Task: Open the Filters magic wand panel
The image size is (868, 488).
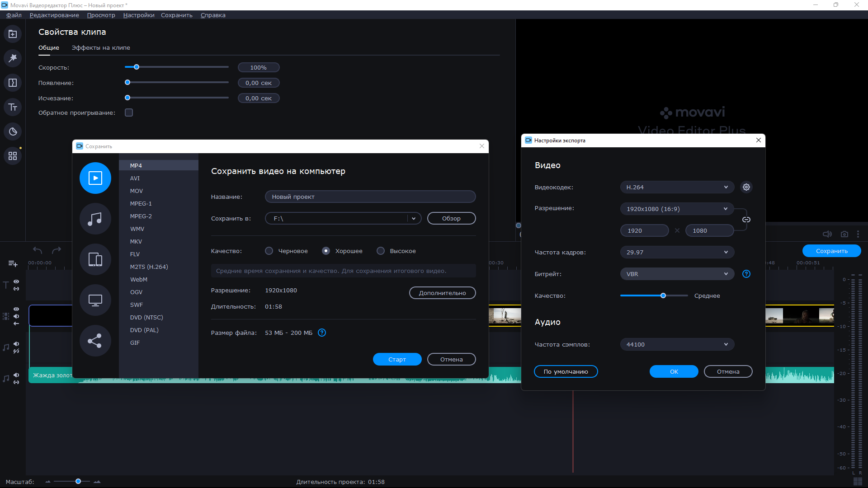Action: pos(13,58)
